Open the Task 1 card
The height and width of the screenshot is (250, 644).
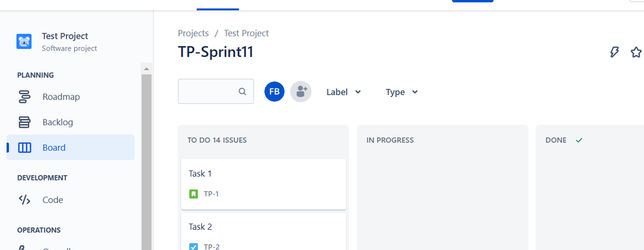pos(264,184)
